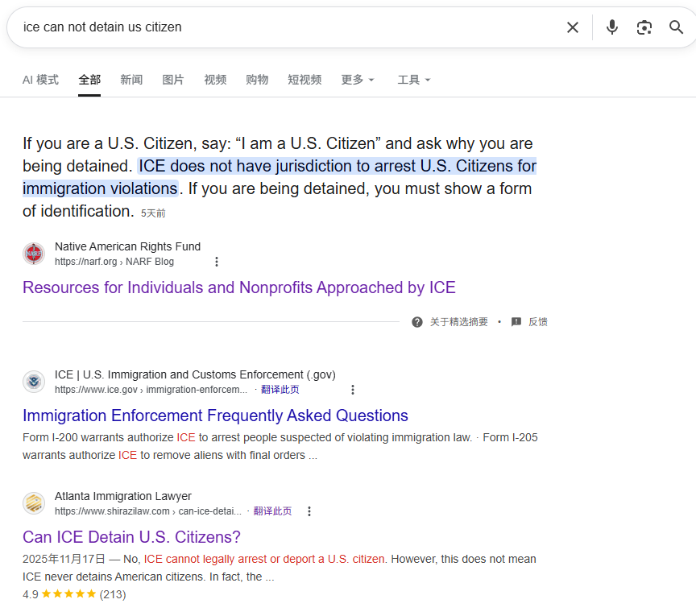Image resolution: width=696 pixels, height=616 pixels.
Task: Click 翻译此页 for the ice.gov result
Action: [x=280, y=390]
